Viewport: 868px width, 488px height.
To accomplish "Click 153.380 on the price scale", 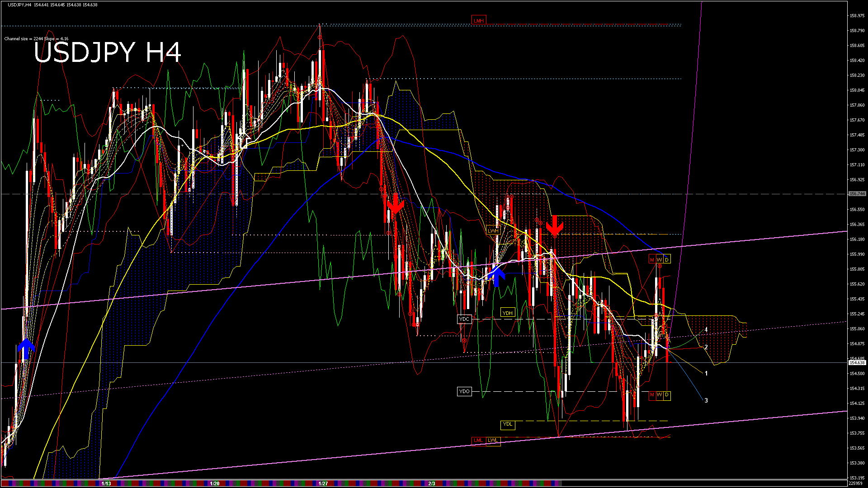I will coord(857,463).
